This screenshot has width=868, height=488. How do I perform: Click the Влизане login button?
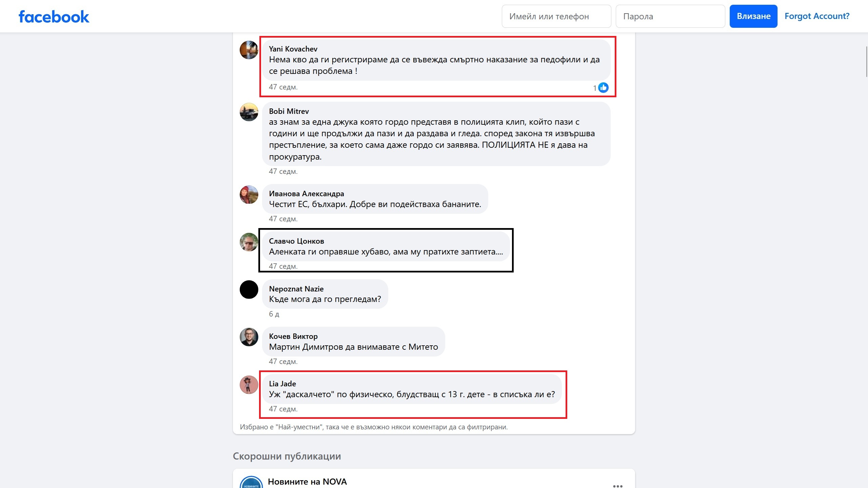(x=753, y=16)
